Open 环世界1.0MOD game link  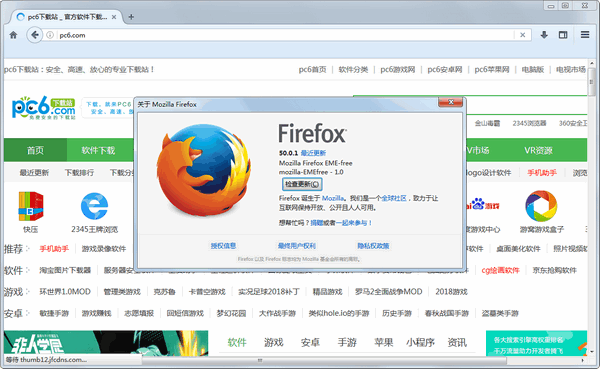click(x=65, y=292)
